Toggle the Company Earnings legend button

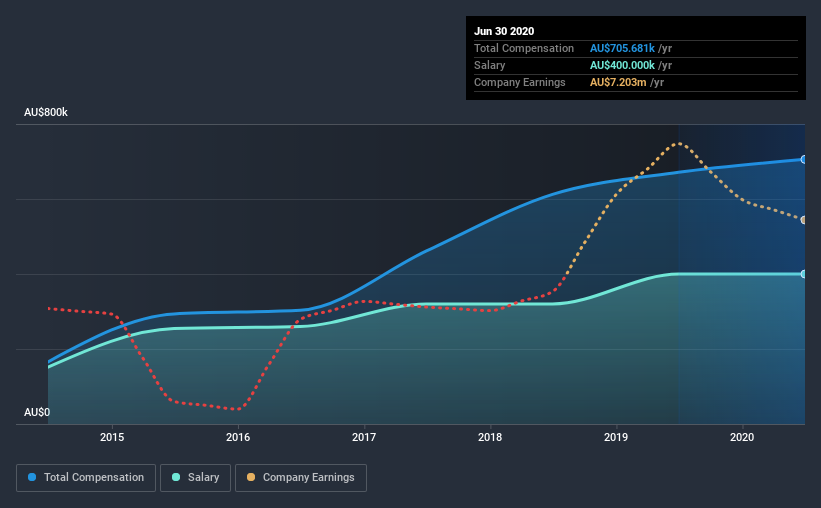(x=301, y=478)
